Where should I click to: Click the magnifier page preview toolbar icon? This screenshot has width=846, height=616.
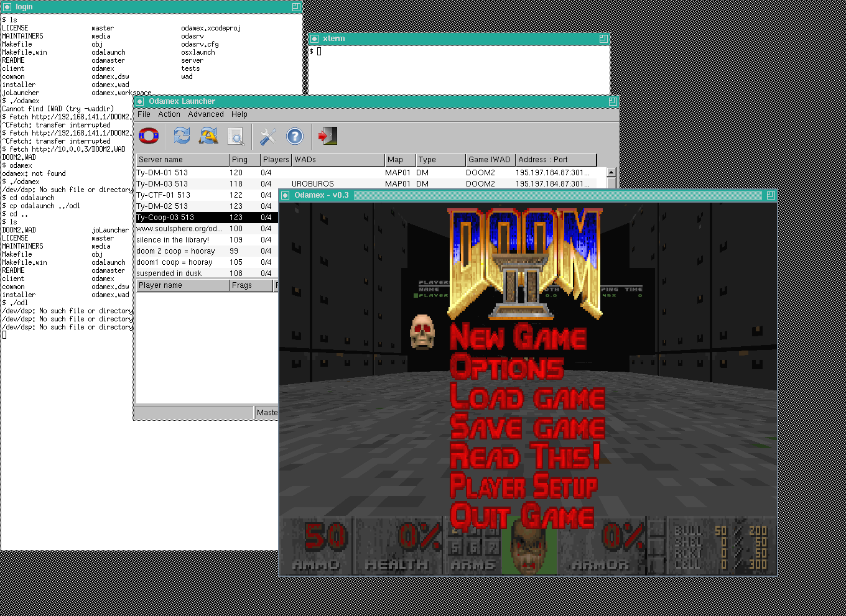click(x=236, y=136)
